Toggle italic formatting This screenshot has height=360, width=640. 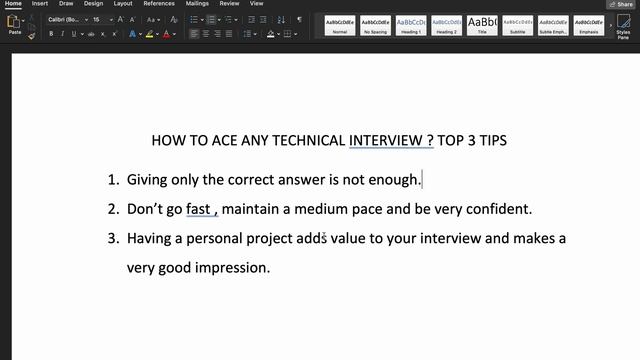point(62,34)
